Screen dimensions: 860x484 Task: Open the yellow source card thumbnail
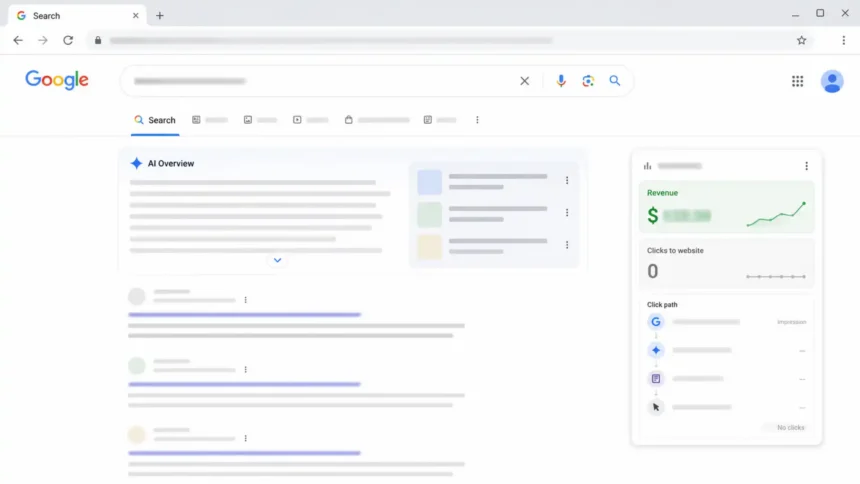[429, 247]
